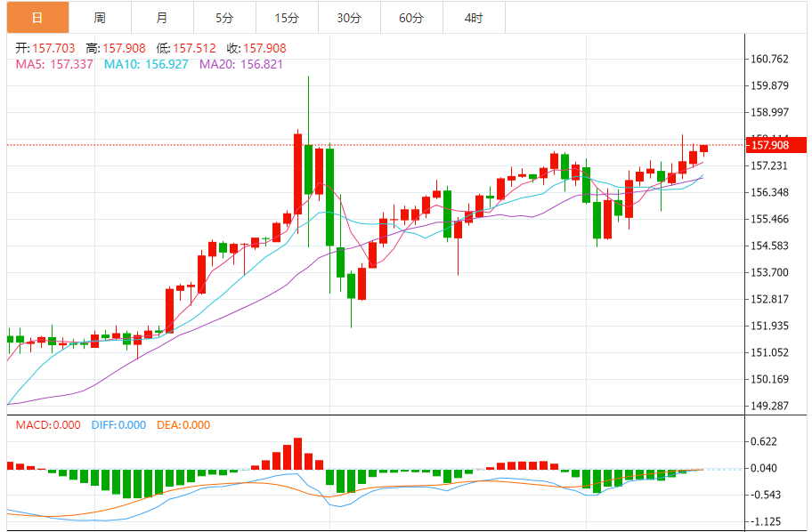Click the 158.997 price axis label
Viewport: 812px width, 532px height.
769,112
